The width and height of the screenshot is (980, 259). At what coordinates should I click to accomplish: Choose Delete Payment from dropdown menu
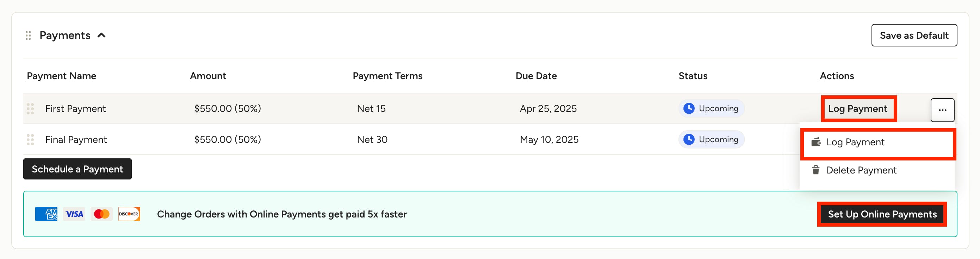[x=861, y=171]
